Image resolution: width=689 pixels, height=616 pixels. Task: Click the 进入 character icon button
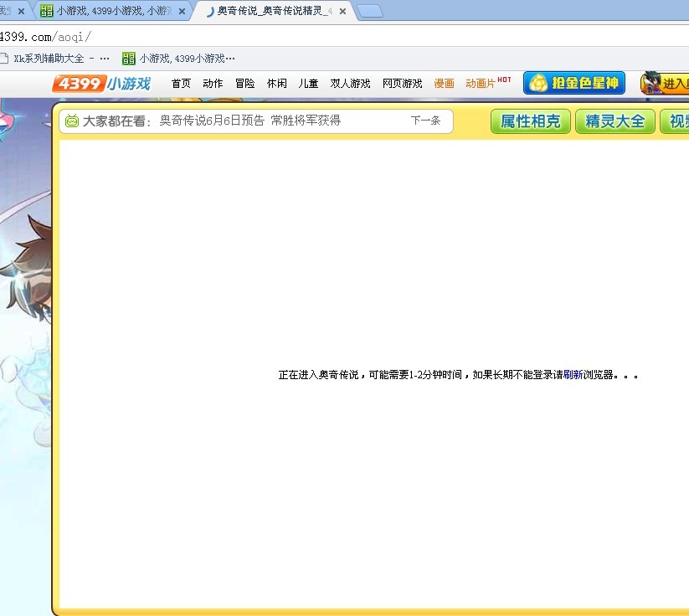point(666,84)
